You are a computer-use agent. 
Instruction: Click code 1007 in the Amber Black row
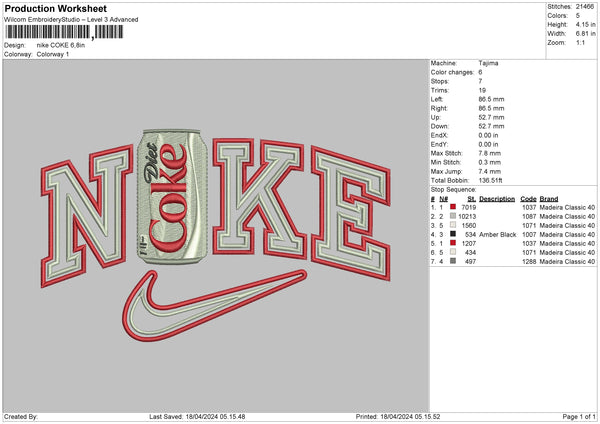click(529, 234)
